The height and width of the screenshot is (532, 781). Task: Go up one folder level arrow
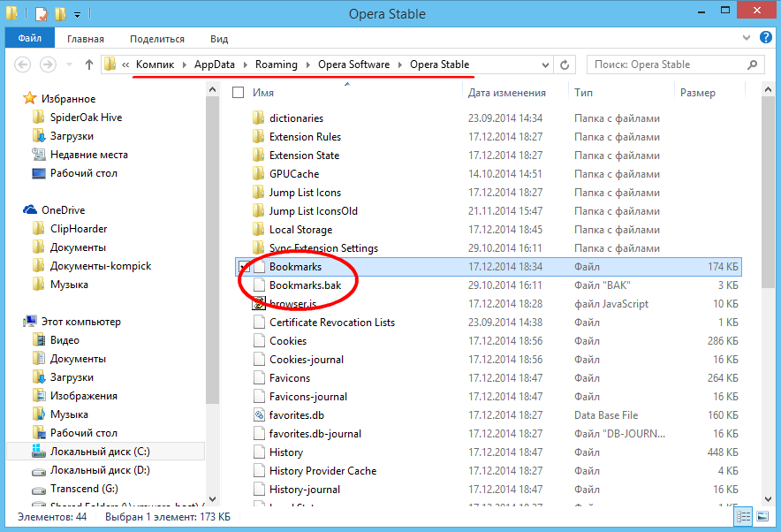tap(89, 65)
